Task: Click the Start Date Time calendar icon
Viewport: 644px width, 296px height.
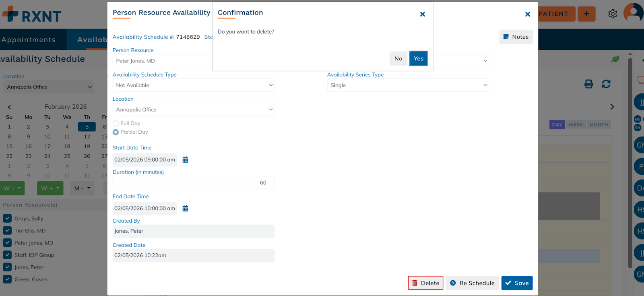Action: point(185,160)
